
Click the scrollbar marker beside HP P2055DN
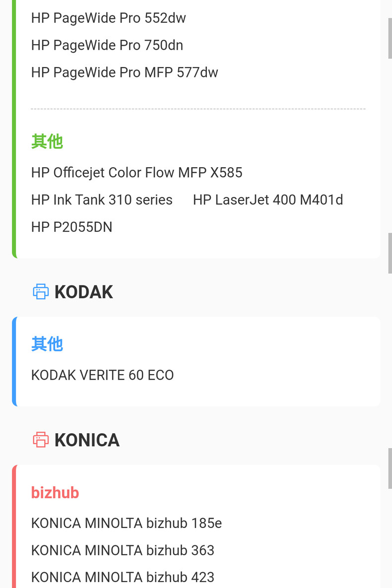tap(390, 253)
